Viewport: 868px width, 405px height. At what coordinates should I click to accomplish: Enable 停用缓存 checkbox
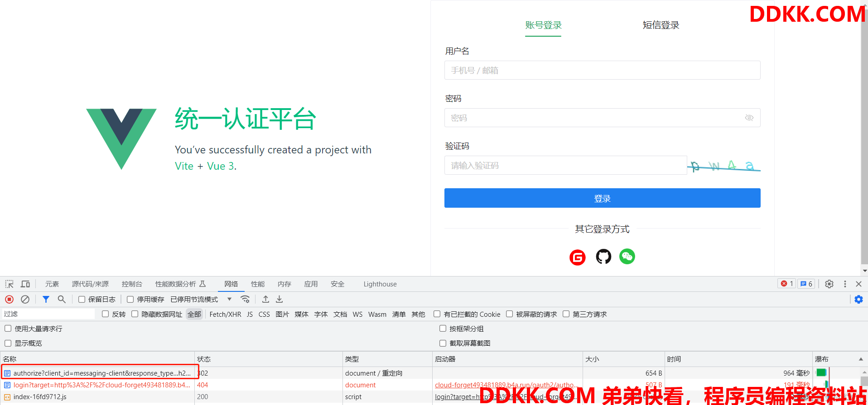click(x=130, y=299)
